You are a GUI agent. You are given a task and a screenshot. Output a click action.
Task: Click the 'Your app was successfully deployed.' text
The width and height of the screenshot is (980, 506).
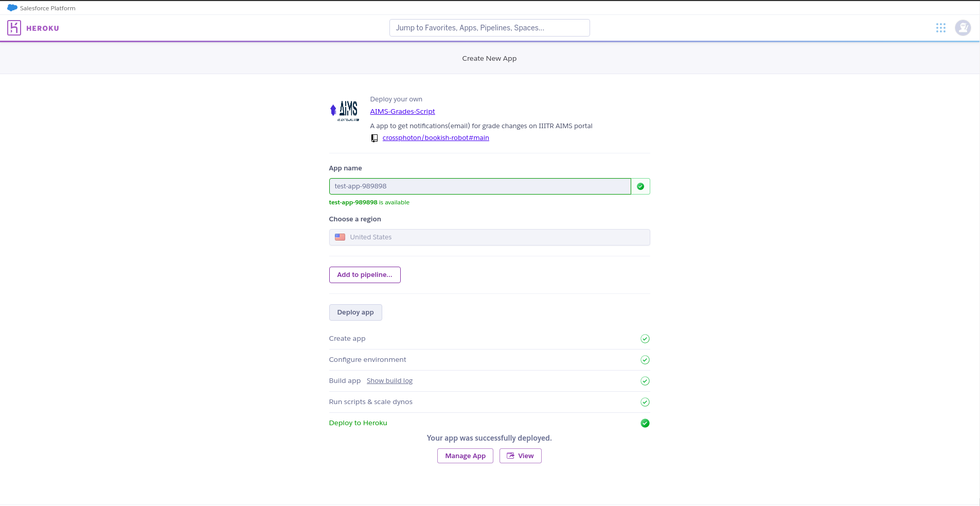489,438
